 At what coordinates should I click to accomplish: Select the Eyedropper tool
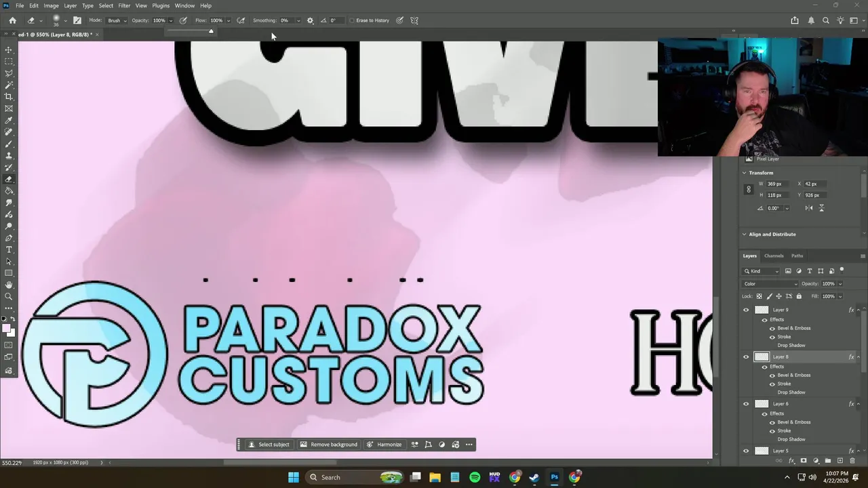9,121
